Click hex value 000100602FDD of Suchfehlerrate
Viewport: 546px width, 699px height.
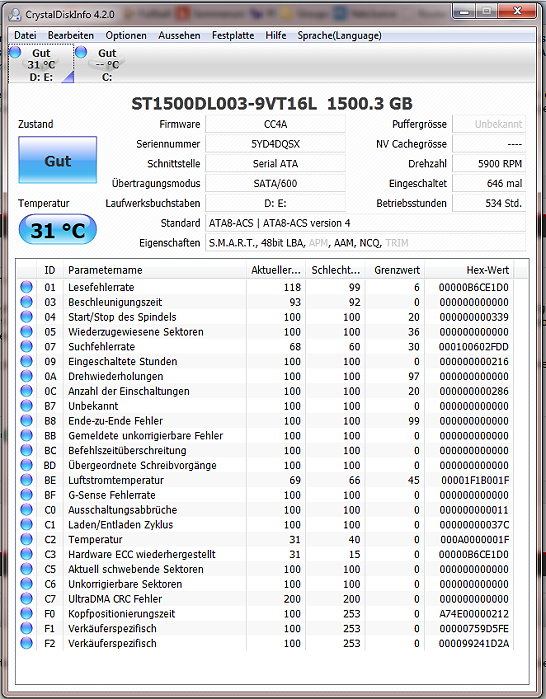473,346
